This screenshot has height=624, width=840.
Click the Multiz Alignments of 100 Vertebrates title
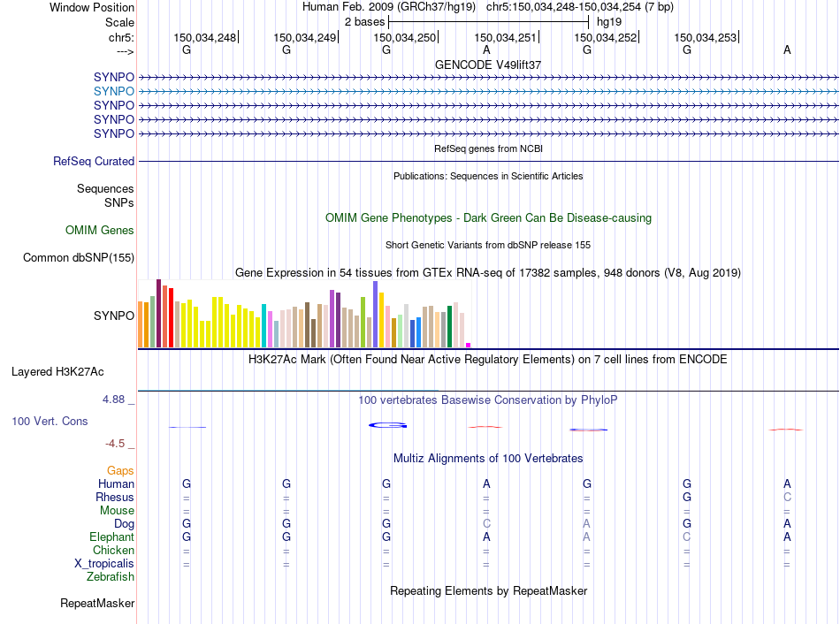pyautogui.click(x=488, y=459)
